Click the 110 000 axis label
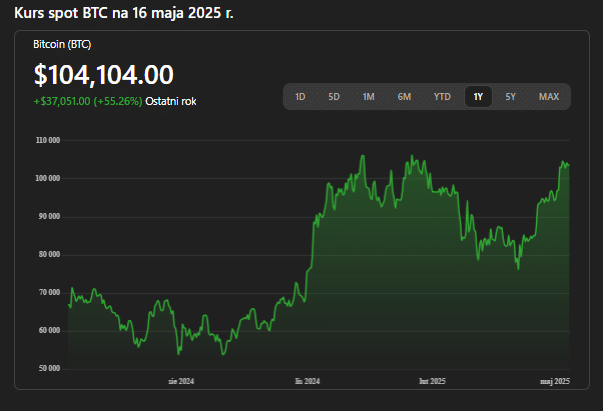Viewport: 603px width, 411px height. 48,140
